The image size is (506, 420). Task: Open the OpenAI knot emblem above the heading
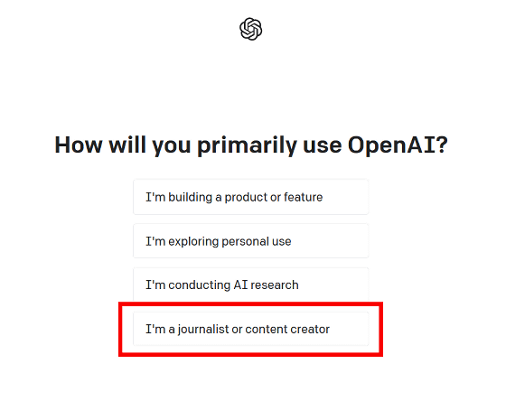[251, 29]
